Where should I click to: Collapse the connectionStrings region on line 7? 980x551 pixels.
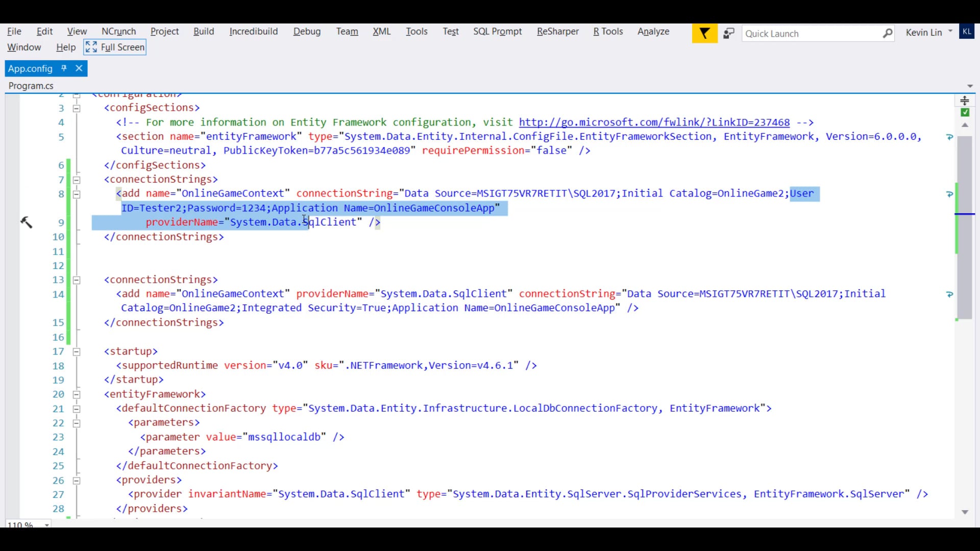click(x=77, y=180)
